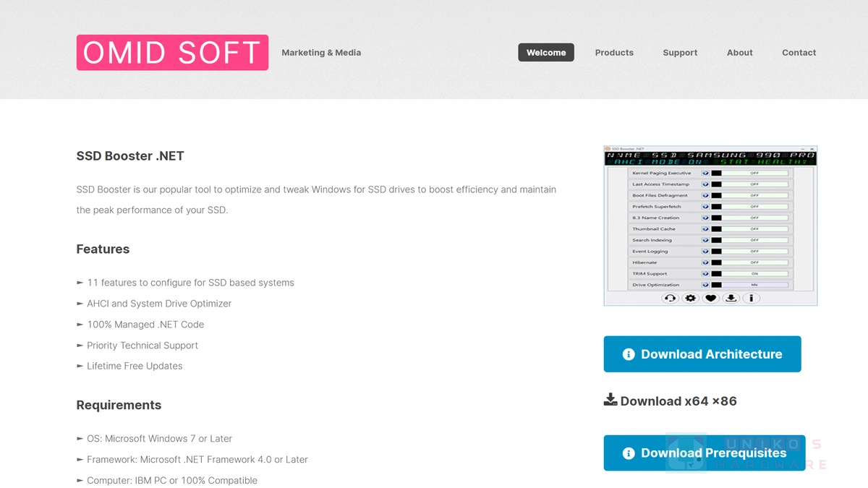Toggle the Event Logging switch
Image resolution: width=868 pixels, height=488 pixels.
coord(750,252)
